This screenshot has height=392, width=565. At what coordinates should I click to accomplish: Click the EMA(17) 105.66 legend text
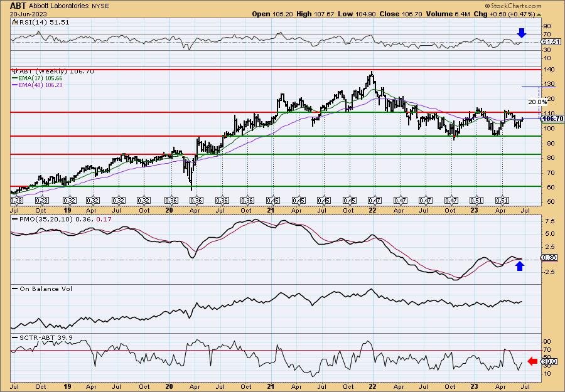40,78
